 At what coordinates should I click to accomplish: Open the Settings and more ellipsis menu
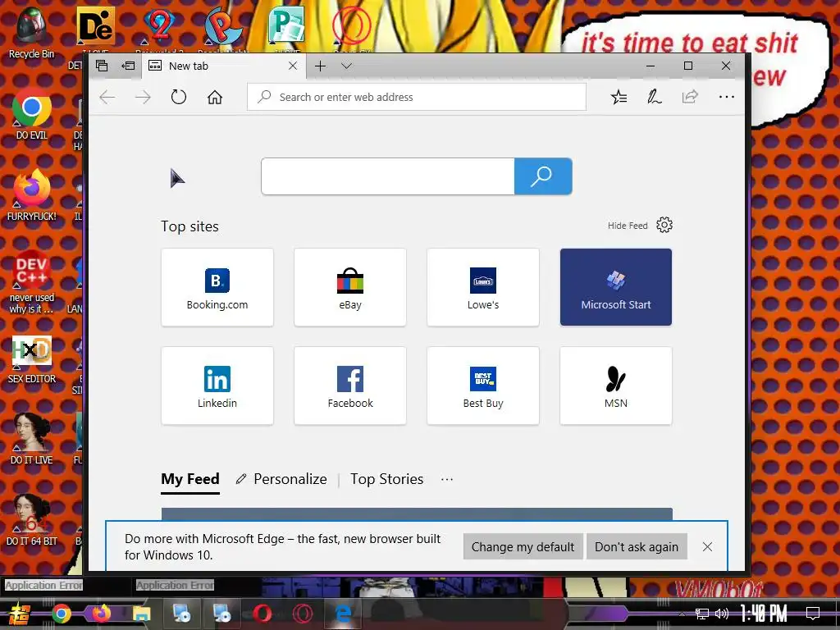point(727,97)
